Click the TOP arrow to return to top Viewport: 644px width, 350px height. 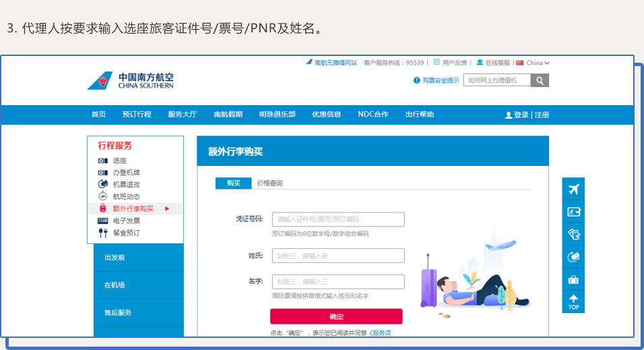573,301
